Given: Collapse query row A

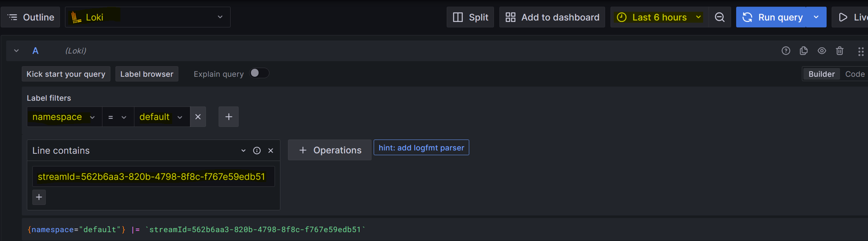Looking at the screenshot, I should (16, 51).
